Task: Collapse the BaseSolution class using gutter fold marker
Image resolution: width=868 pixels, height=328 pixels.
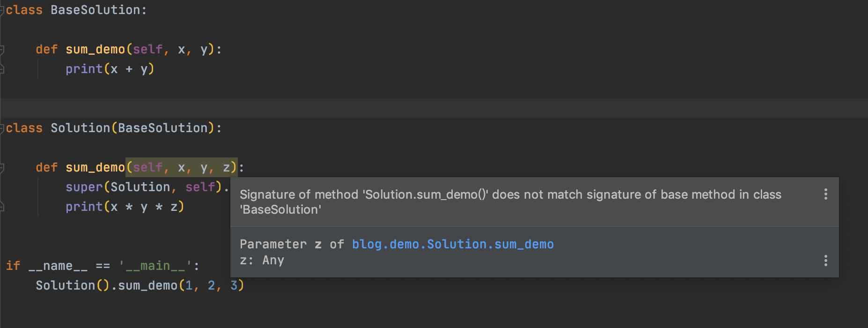Action: 2,10
